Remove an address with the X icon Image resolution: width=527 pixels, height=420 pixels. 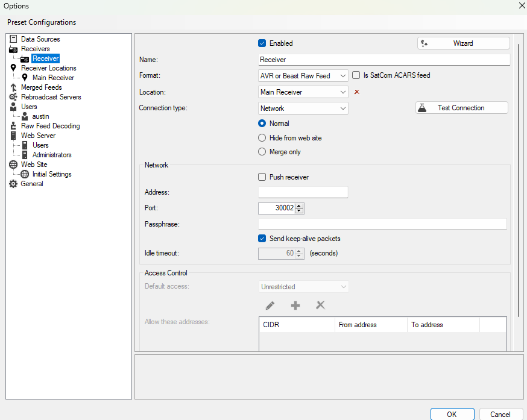320,306
